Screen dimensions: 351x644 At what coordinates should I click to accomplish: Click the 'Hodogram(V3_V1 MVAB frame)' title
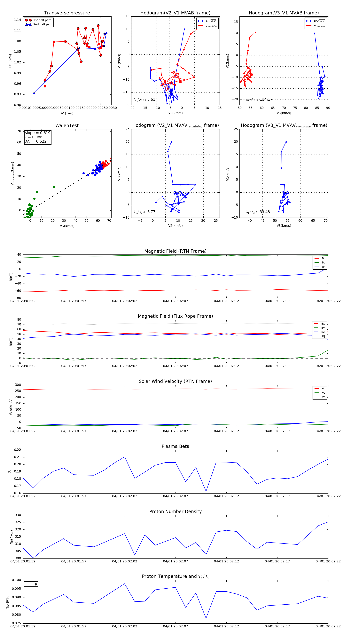[x=284, y=13]
